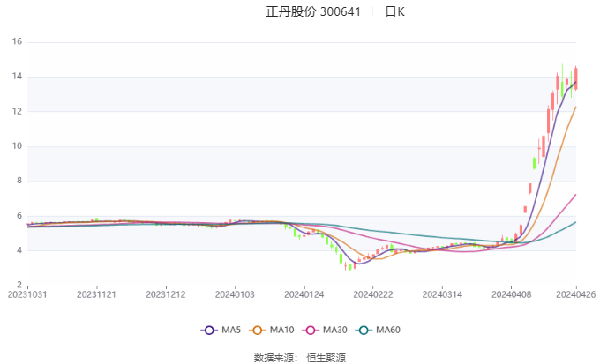
Task: Click x-axis date label 20240222
Action: click(x=373, y=294)
